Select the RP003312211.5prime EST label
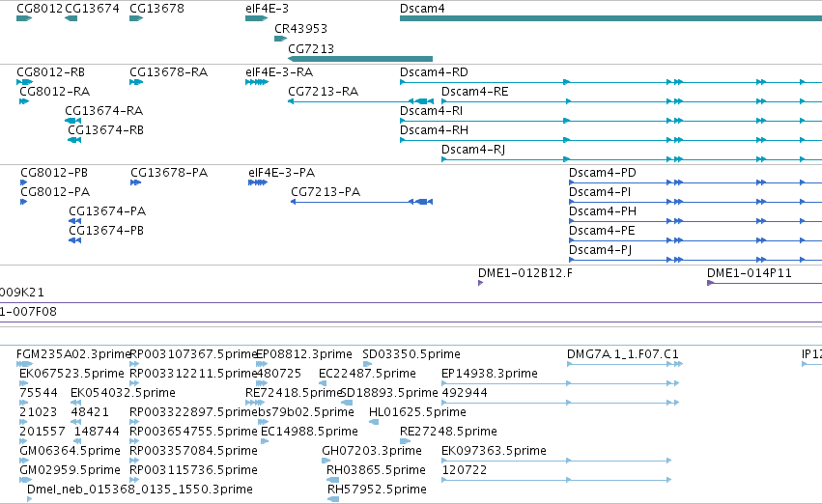 (x=193, y=374)
